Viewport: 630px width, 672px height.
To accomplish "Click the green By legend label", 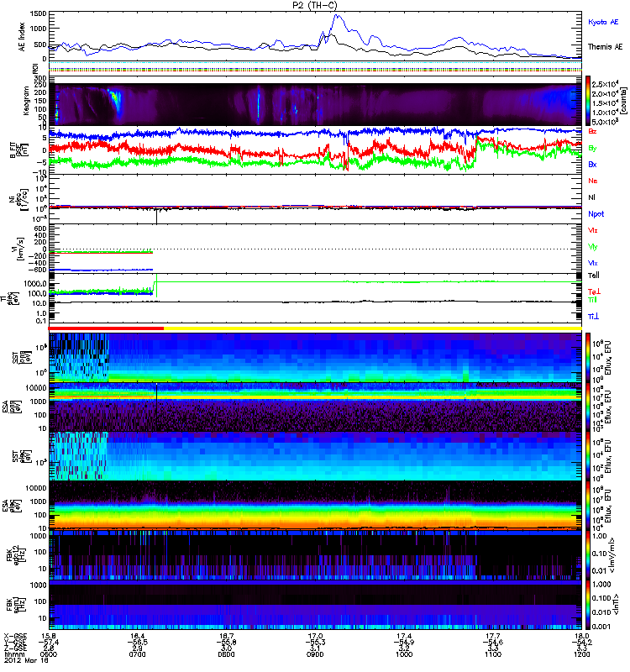I will coord(592,148).
